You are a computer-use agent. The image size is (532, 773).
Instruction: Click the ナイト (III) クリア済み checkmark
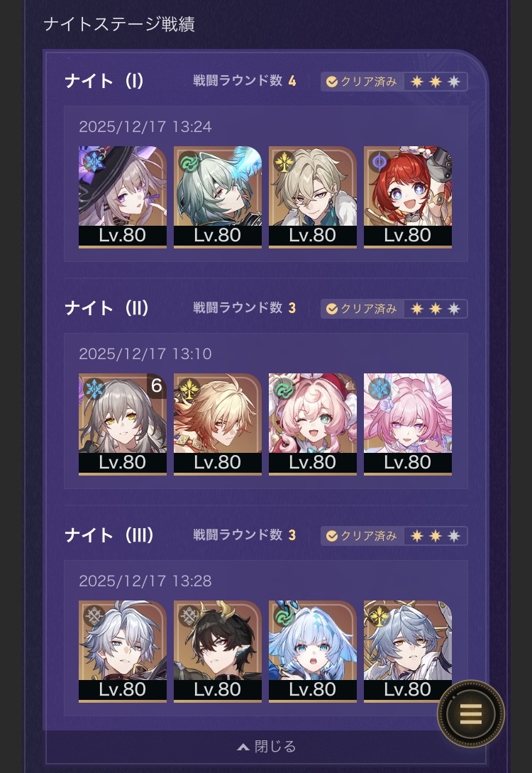click(x=331, y=536)
